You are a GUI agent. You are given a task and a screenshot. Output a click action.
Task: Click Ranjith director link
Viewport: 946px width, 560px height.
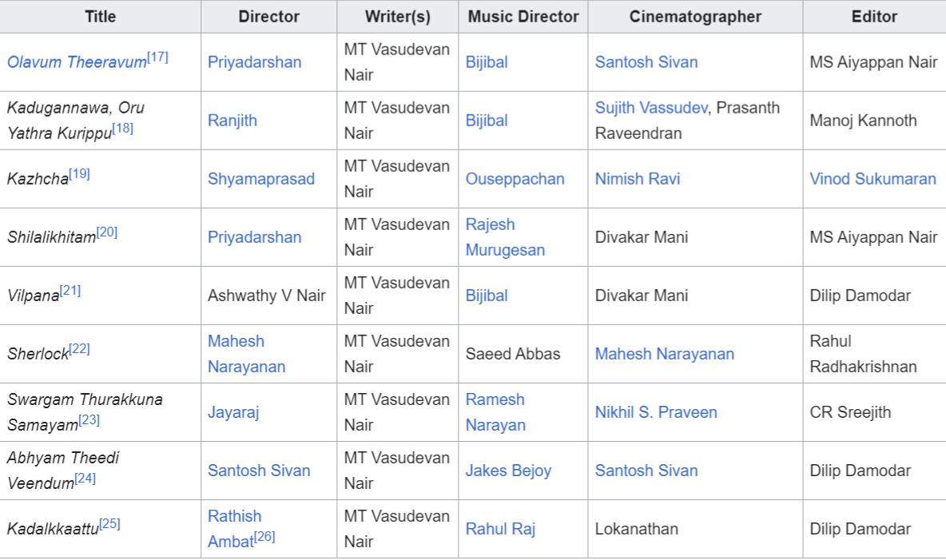pyautogui.click(x=233, y=121)
